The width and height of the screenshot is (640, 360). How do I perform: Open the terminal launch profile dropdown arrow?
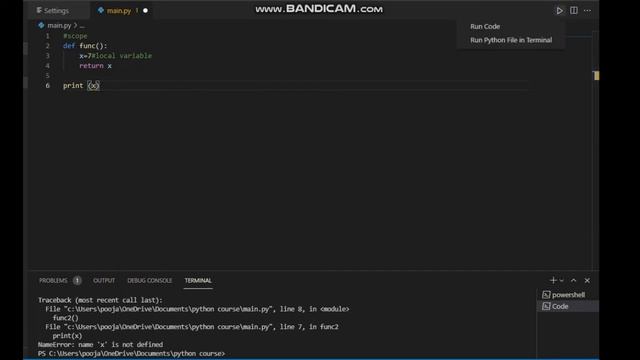tap(562, 280)
